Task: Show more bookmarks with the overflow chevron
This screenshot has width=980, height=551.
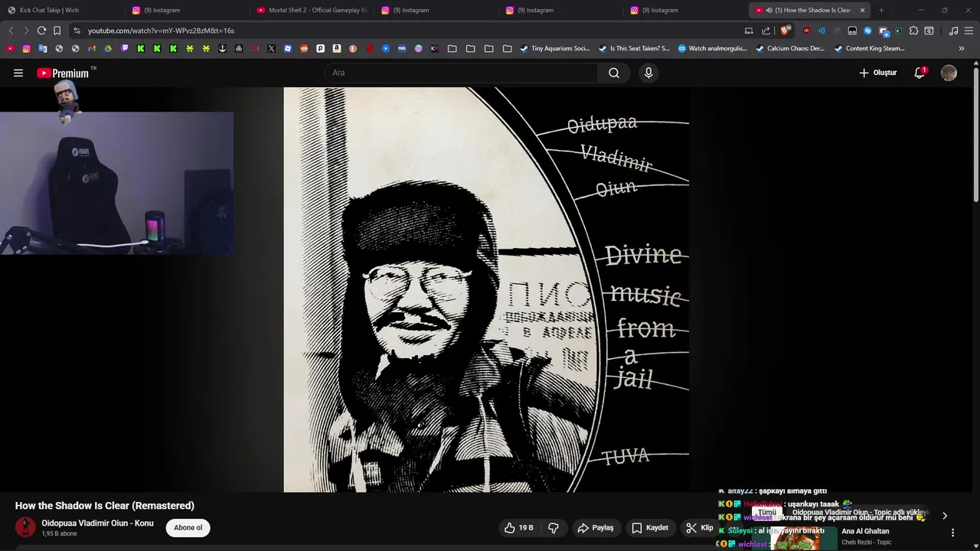Action: [x=962, y=48]
